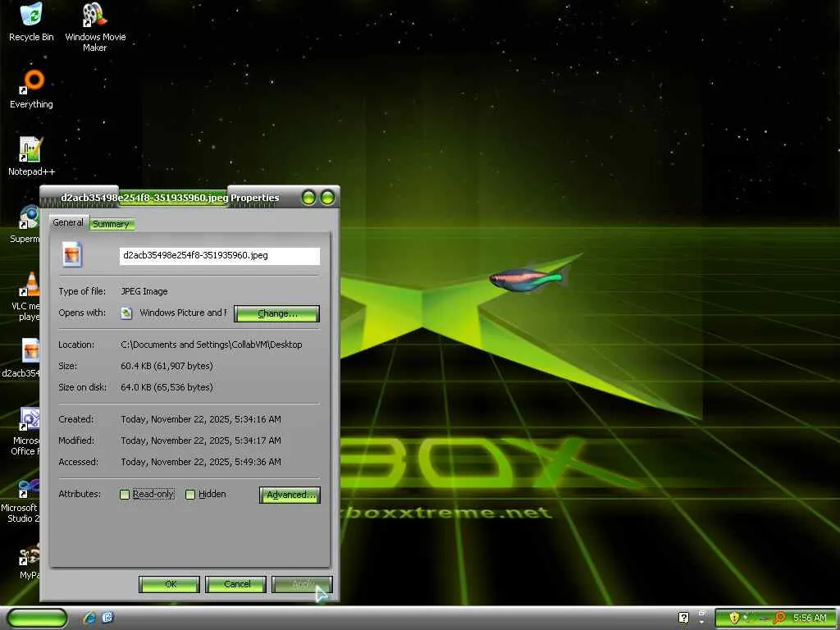
Task: Click the yellow security shield tray icon
Action: 734,618
